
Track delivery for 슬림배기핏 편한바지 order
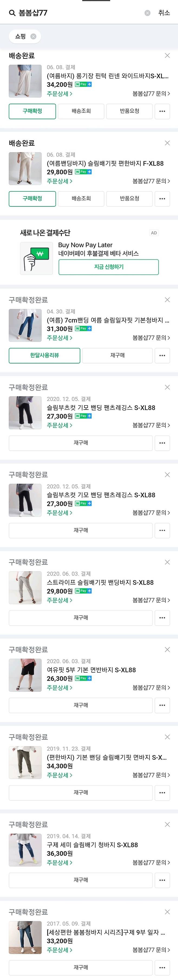[x=81, y=199]
